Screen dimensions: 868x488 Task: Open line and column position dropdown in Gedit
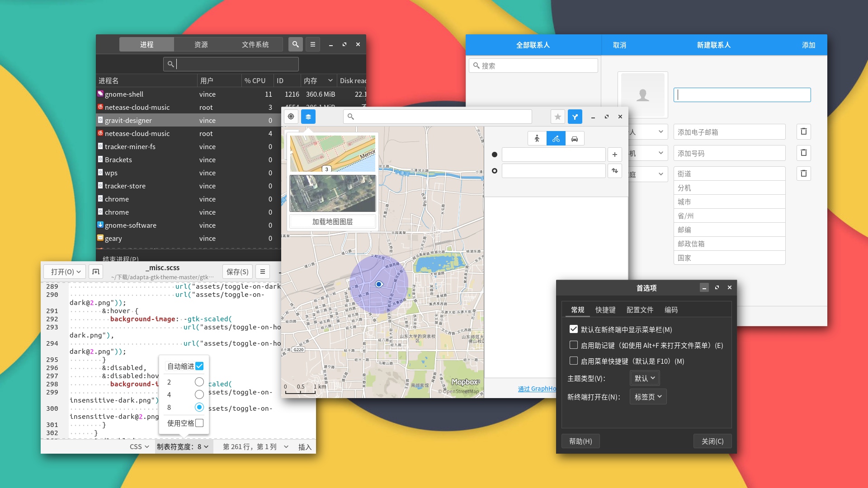(256, 446)
